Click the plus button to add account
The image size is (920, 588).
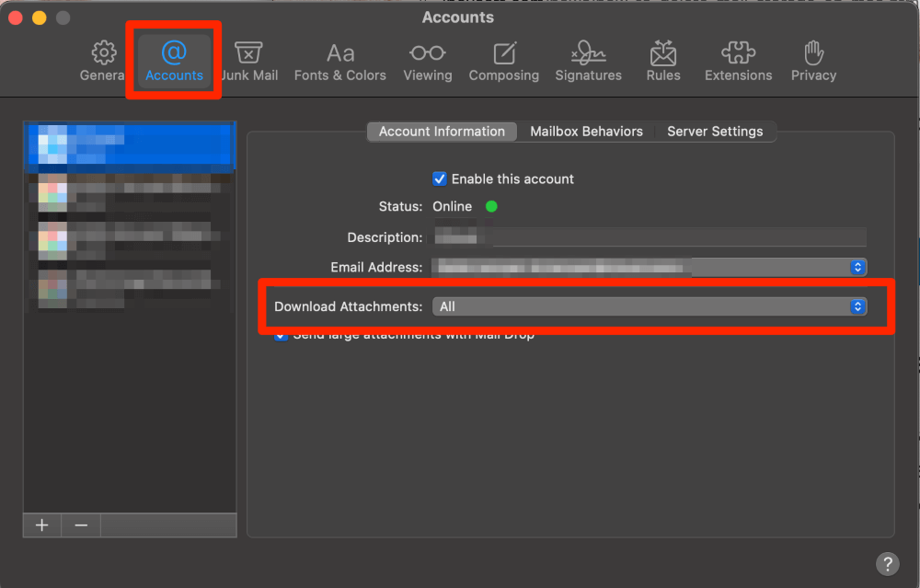click(x=41, y=525)
